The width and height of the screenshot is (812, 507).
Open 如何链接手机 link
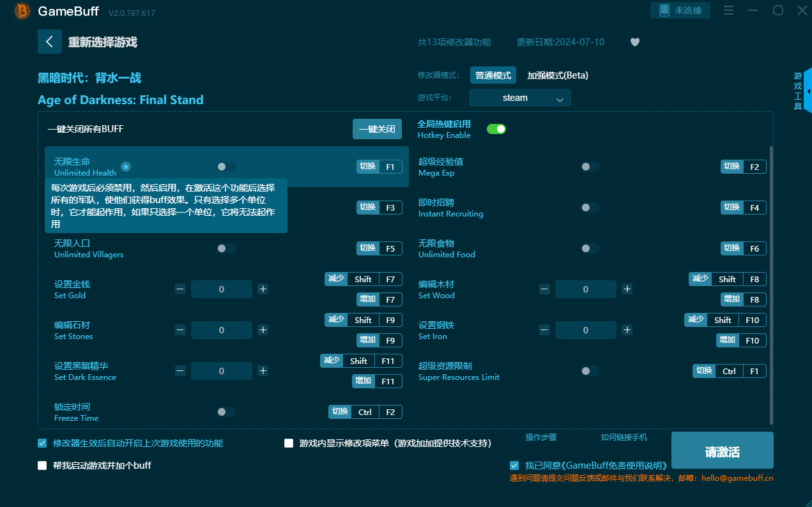point(624,437)
